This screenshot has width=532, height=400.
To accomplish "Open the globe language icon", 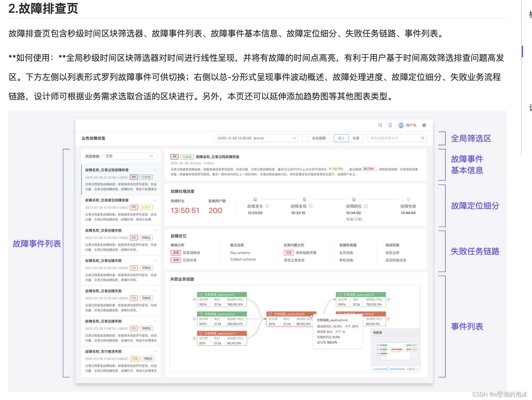I will (424, 125).
